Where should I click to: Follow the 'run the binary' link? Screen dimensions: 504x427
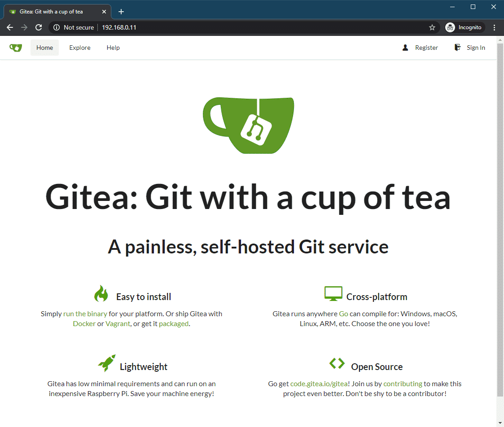pyautogui.click(x=85, y=314)
